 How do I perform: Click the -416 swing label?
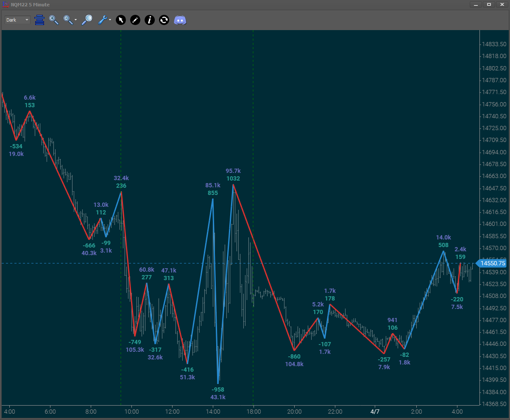point(187,370)
